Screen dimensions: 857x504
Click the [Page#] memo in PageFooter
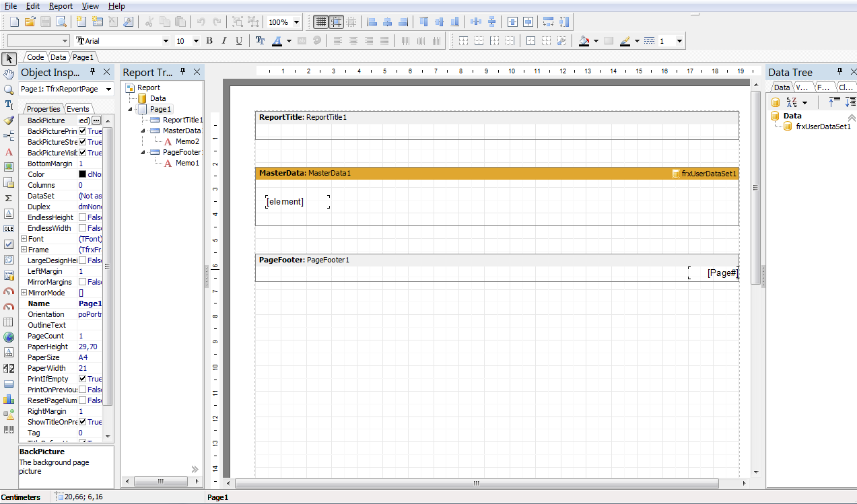(x=714, y=273)
